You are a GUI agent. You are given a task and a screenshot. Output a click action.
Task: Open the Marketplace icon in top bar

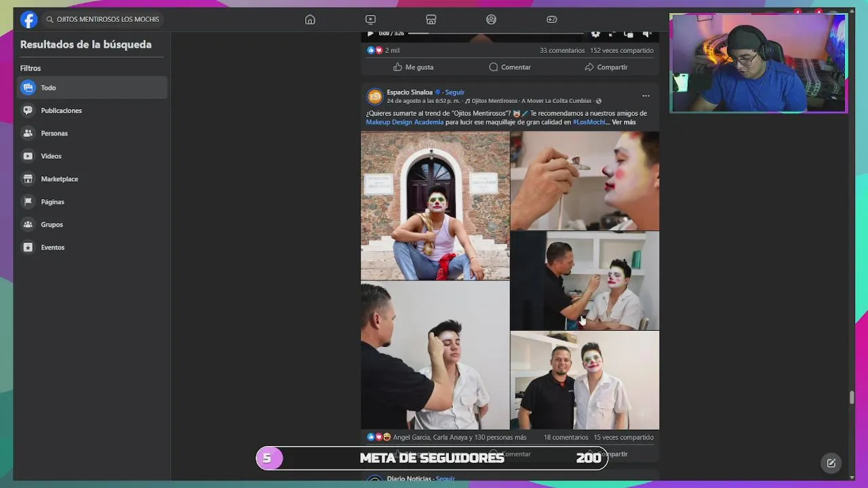[x=431, y=20]
